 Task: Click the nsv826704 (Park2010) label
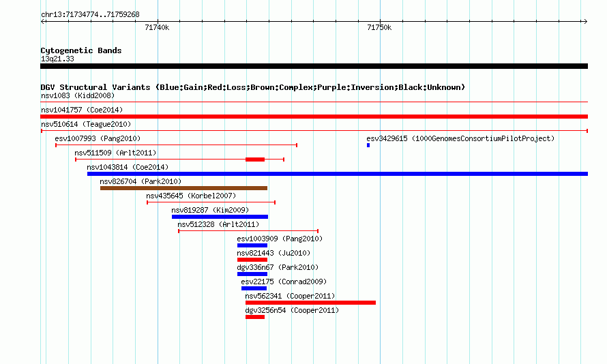click(x=140, y=181)
